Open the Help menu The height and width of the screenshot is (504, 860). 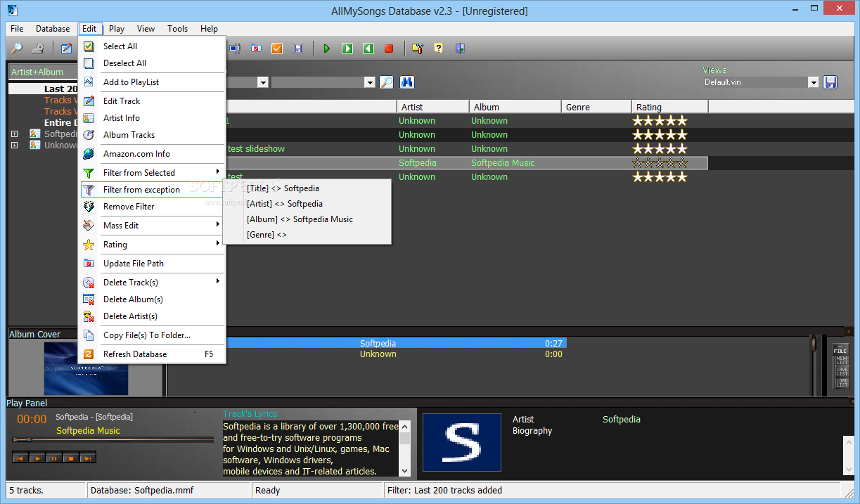click(209, 29)
